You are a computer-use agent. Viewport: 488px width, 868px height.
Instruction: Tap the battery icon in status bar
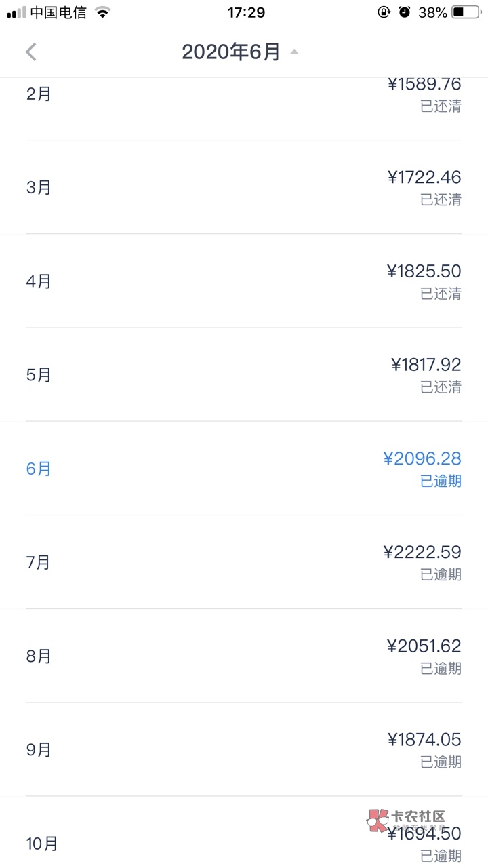(466, 12)
